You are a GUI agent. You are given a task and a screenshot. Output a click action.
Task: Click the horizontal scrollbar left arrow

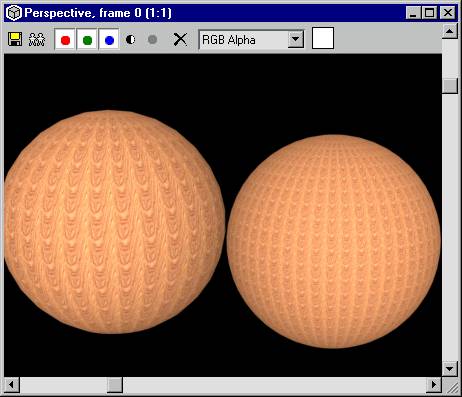click(12, 385)
